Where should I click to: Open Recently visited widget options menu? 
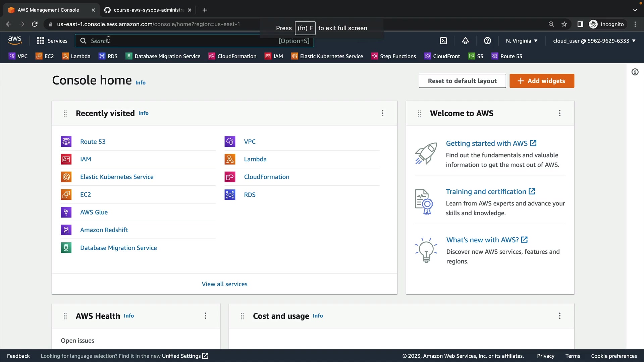382,113
